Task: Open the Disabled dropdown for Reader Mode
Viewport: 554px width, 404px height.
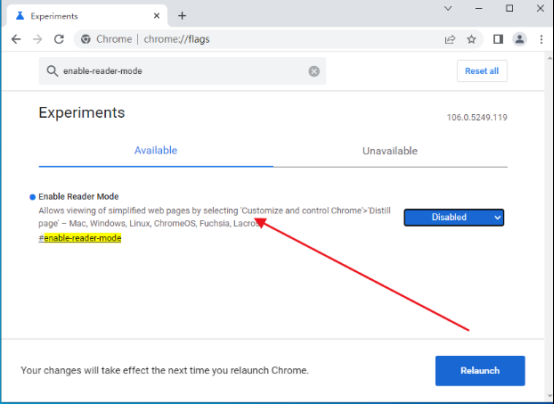Action: 454,217
